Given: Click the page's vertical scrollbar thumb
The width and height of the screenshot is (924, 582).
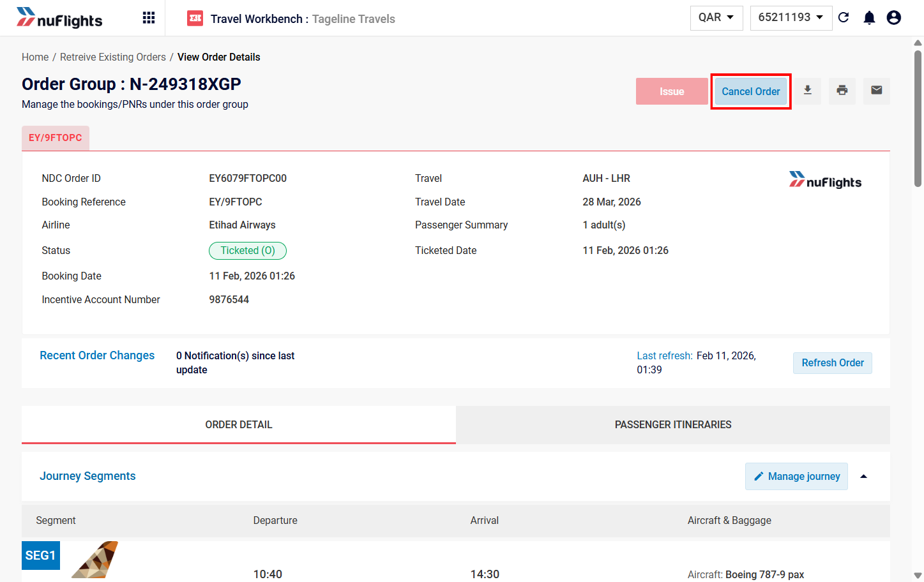Looking at the screenshot, I should point(918,119).
